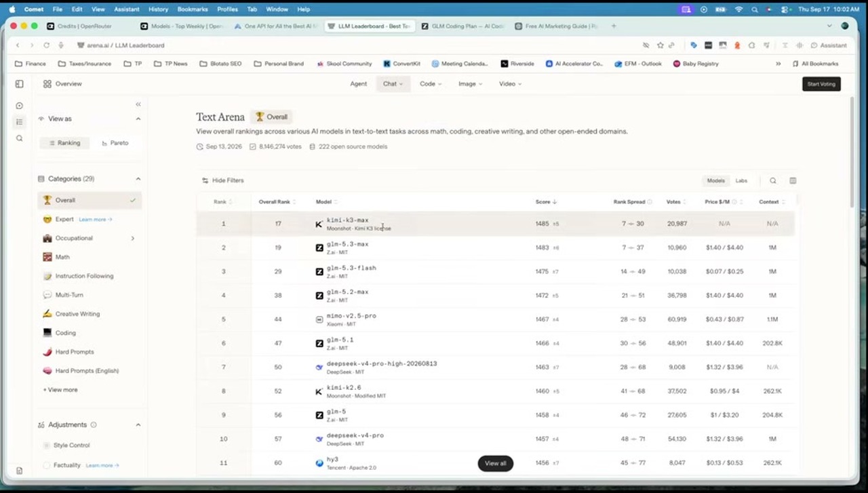Click the Expert category face icon

pos(47,219)
